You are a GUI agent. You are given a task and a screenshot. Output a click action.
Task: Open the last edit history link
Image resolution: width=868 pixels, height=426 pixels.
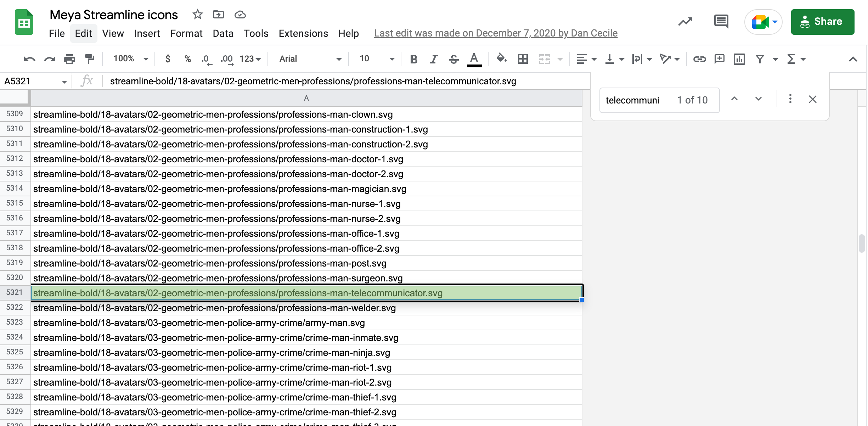coord(496,33)
